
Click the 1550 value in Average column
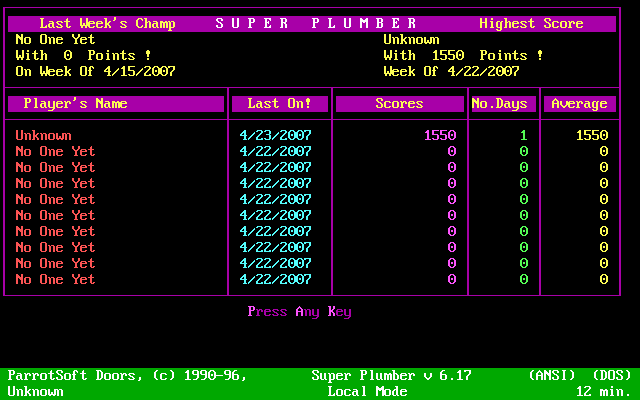click(591, 136)
